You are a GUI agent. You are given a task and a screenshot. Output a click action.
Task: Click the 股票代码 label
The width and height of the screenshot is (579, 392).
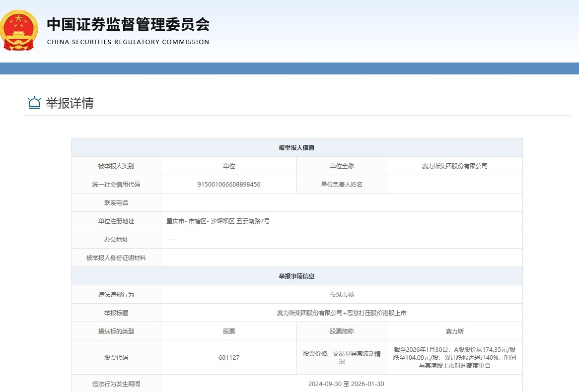(x=116, y=358)
